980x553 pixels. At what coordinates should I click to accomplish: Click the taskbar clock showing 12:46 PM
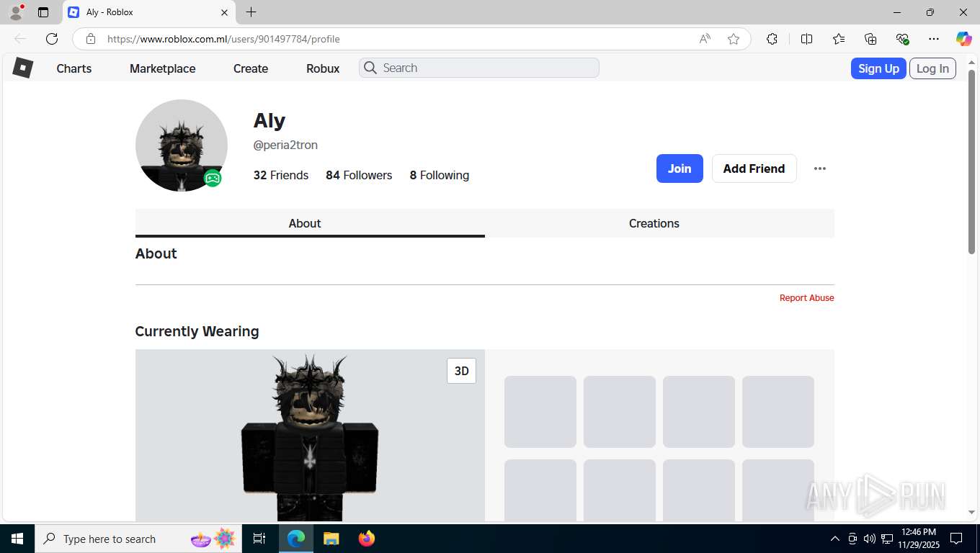pos(919,539)
